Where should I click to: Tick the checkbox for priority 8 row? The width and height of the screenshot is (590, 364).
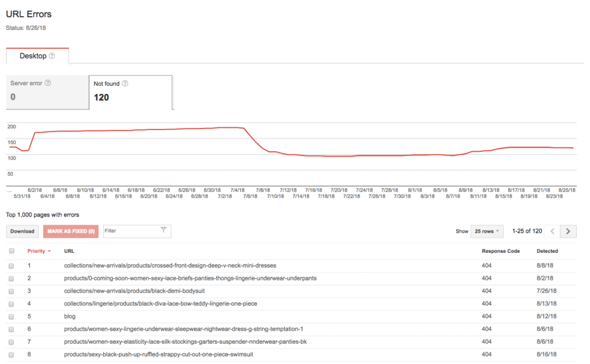tap(12, 354)
